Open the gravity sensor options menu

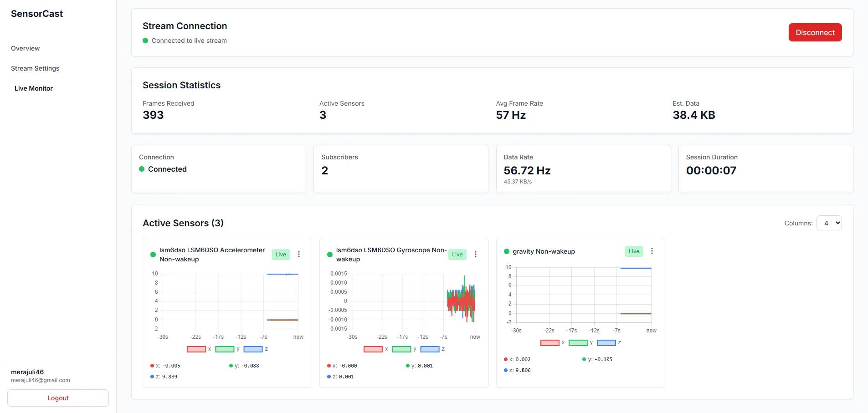[652, 251]
